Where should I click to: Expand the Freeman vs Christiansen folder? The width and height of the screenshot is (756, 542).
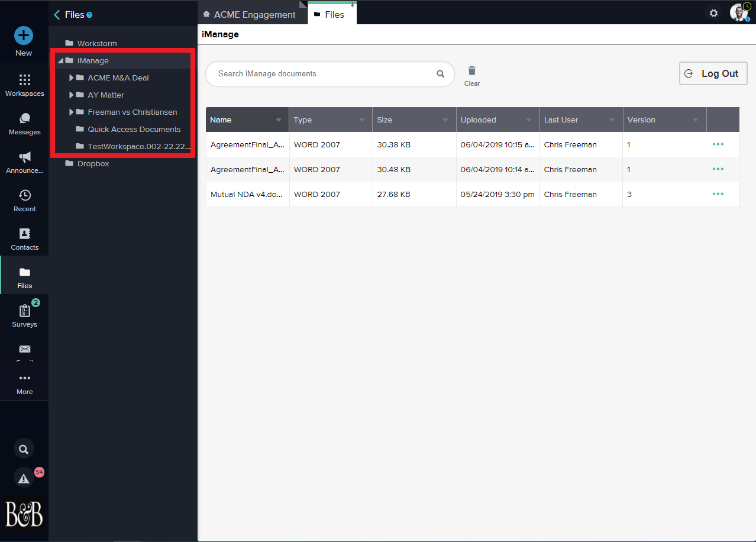coord(72,112)
